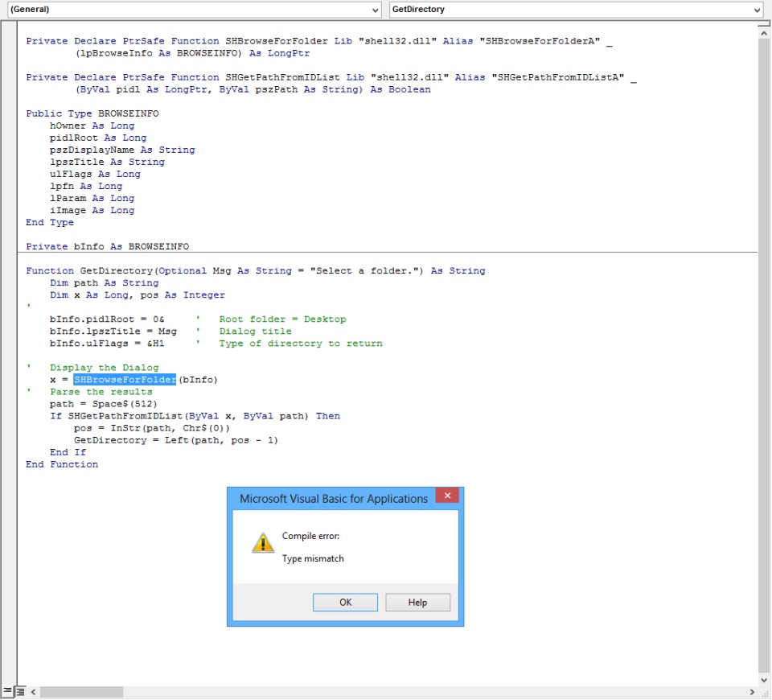This screenshot has height=700, width=772.
Task: Click the Full Module View icon
Action: [x=19, y=692]
